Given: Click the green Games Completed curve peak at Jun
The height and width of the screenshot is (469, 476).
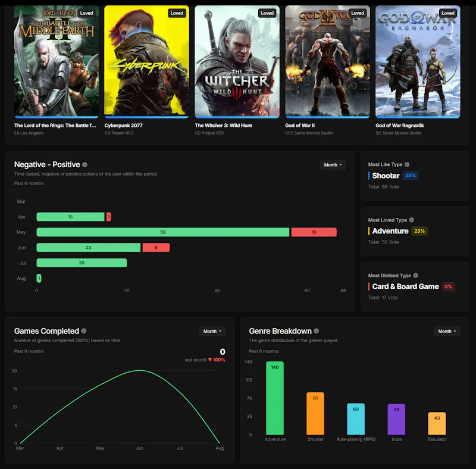Looking at the screenshot, I should click(140, 370).
